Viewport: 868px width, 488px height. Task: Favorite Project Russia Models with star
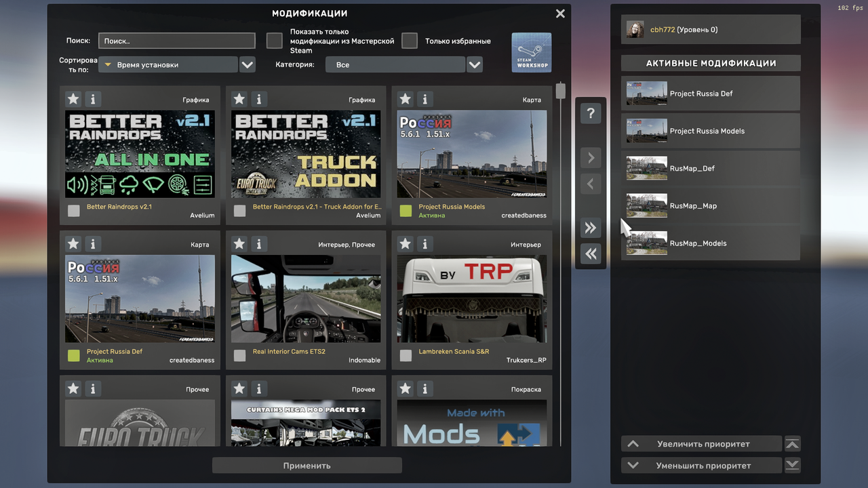click(406, 99)
